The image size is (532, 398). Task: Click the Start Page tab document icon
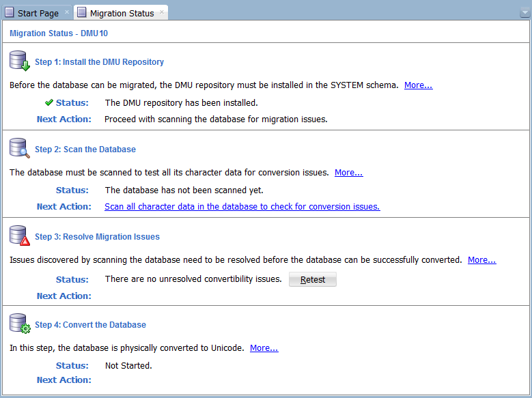tap(10, 13)
